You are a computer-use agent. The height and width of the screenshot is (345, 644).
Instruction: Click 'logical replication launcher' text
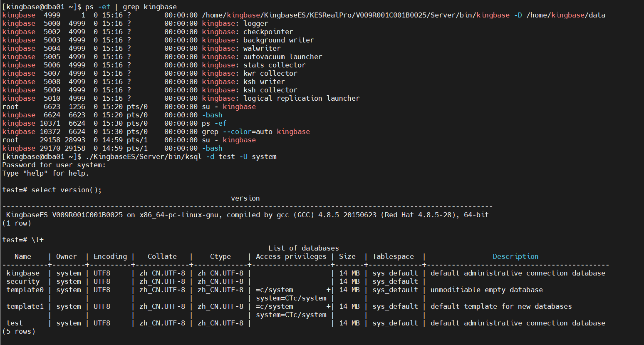click(x=302, y=98)
